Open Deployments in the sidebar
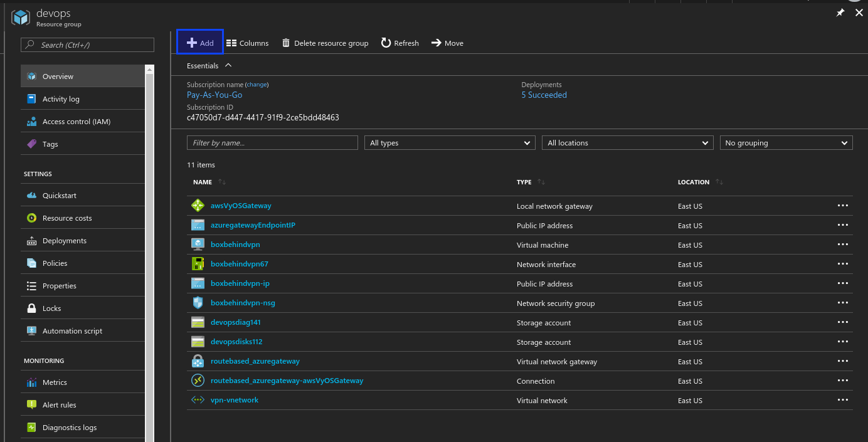 (83, 240)
